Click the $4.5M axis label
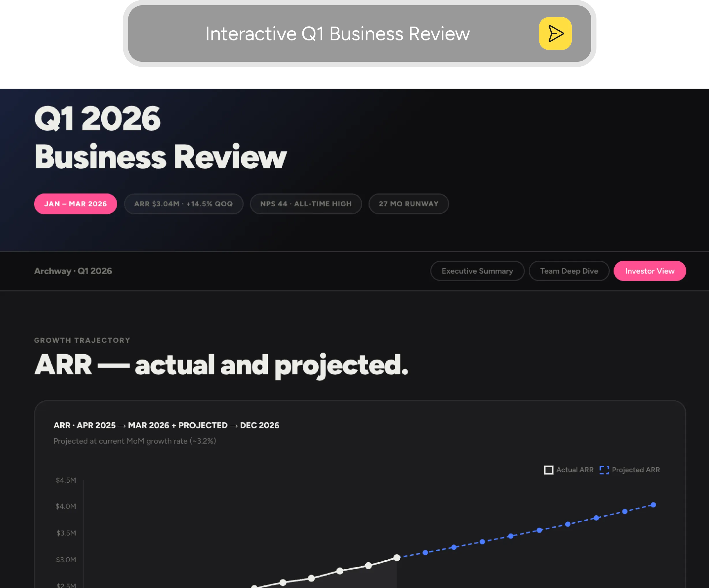The image size is (709, 588). coord(66,480)
